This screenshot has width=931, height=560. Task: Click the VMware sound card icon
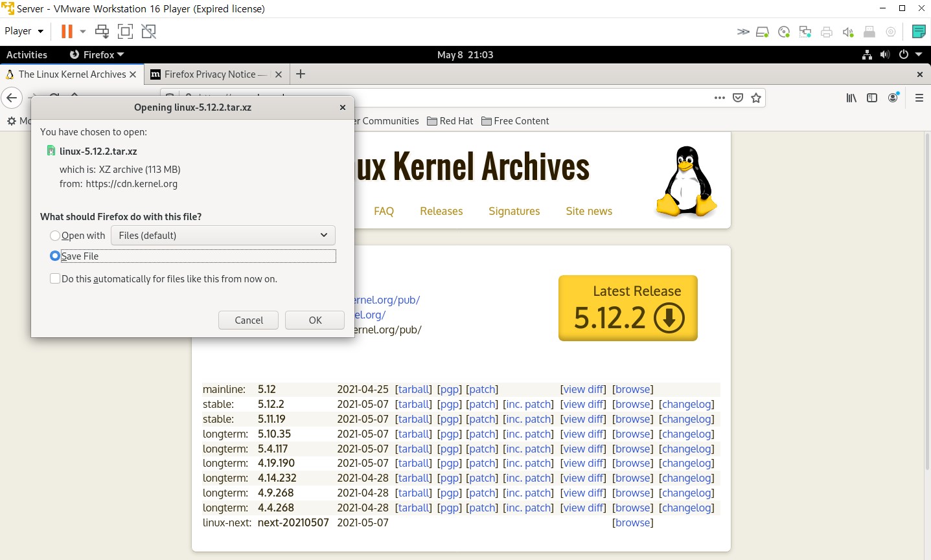pos(848,32)
